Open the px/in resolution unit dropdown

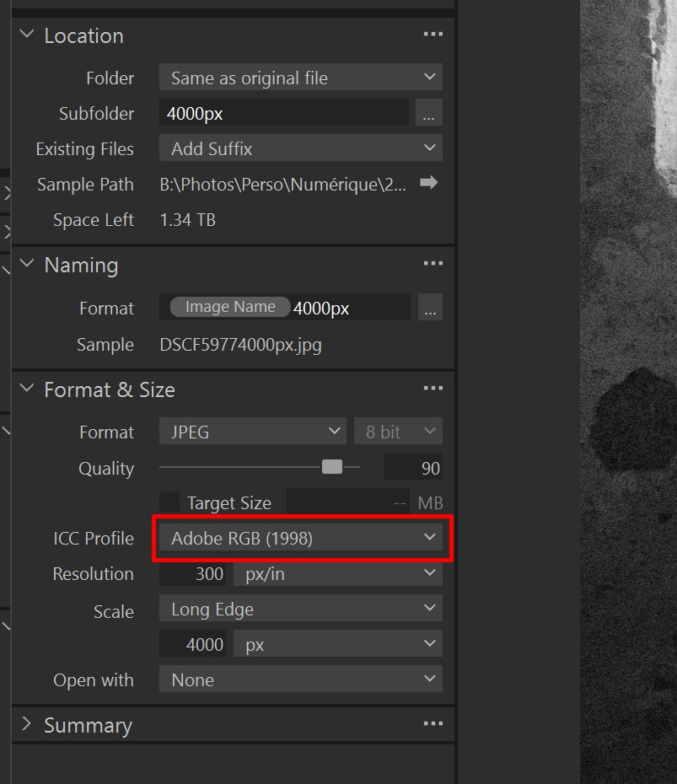click(338, 573)
